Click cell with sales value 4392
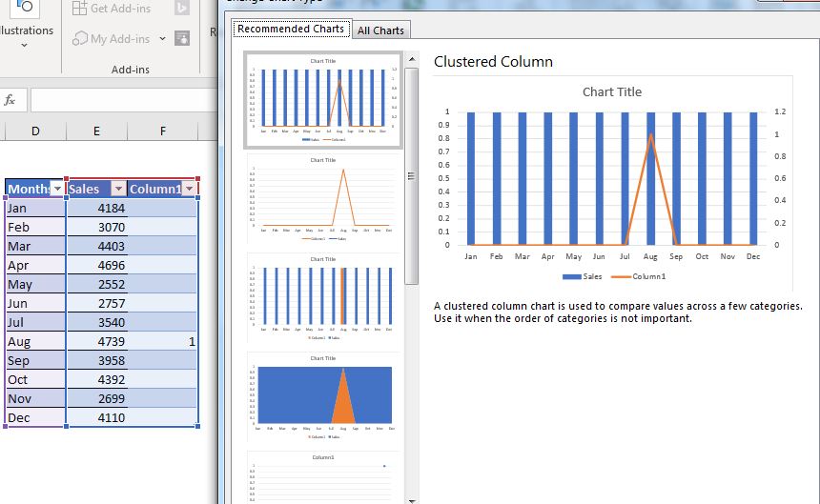The image size is (820, 504). [x=96, y=380]
